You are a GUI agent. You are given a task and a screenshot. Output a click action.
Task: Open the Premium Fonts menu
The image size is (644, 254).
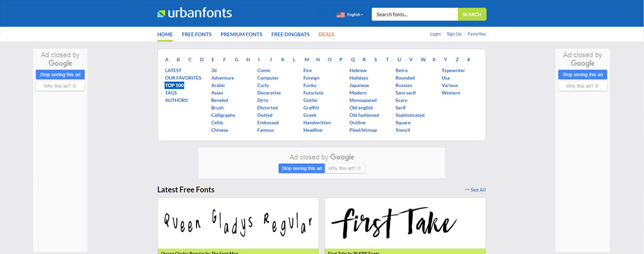pyautogui.click(x=241, y=35)
